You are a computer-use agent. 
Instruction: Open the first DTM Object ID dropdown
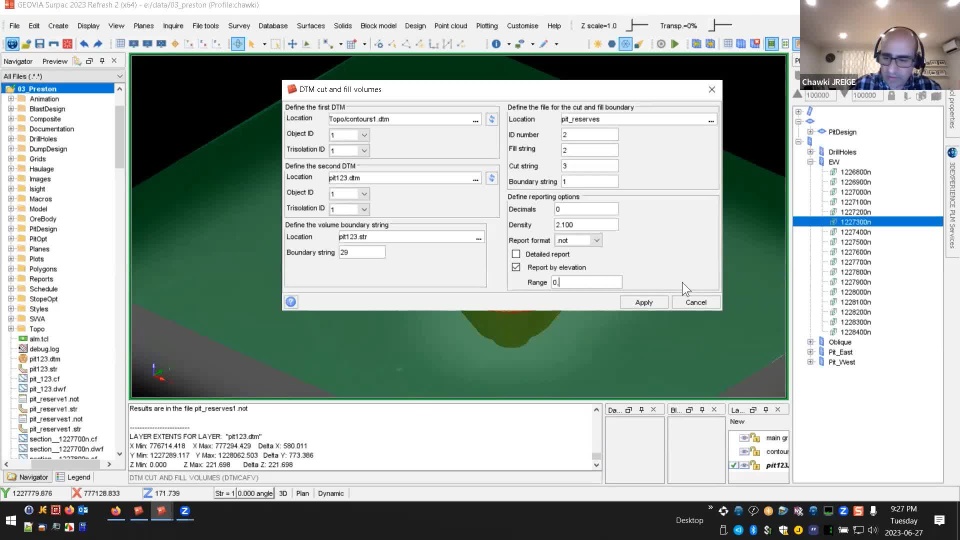tap(364, 134)
